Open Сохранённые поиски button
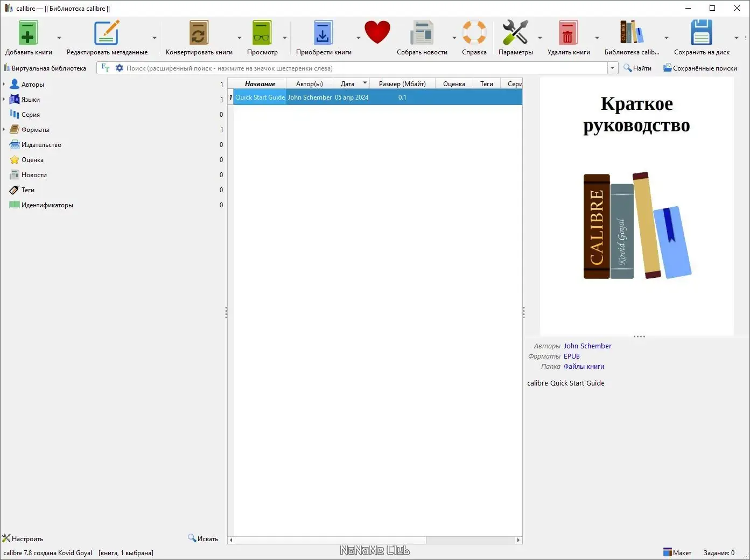 click(700, 68)
